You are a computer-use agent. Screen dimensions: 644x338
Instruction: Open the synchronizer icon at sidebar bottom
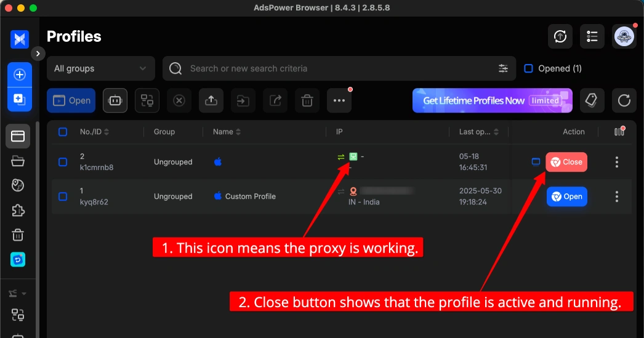18,315
